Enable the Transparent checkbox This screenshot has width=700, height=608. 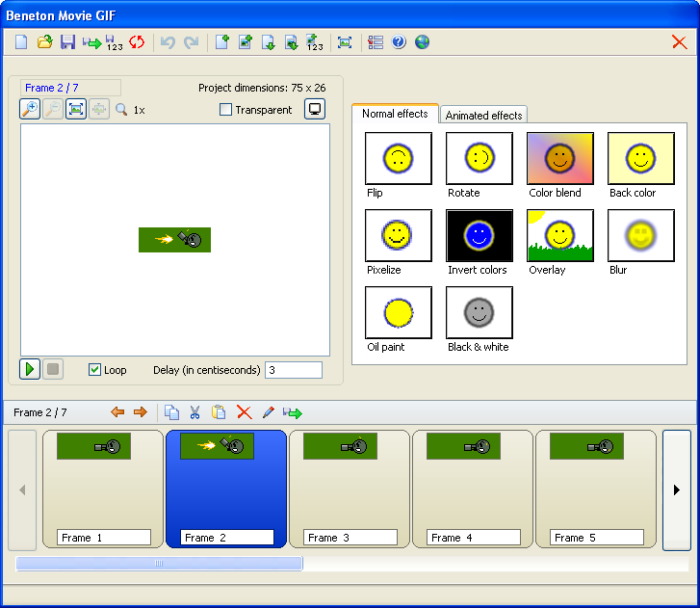226,110
